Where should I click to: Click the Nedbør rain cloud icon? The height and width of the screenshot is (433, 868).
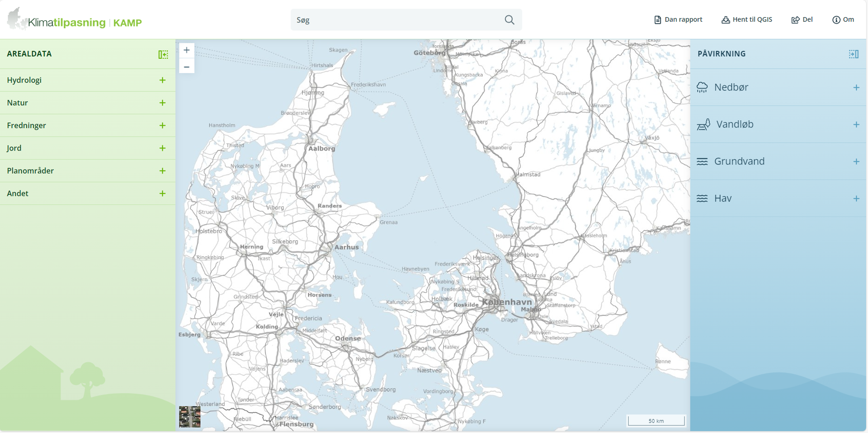pos(703,87)
